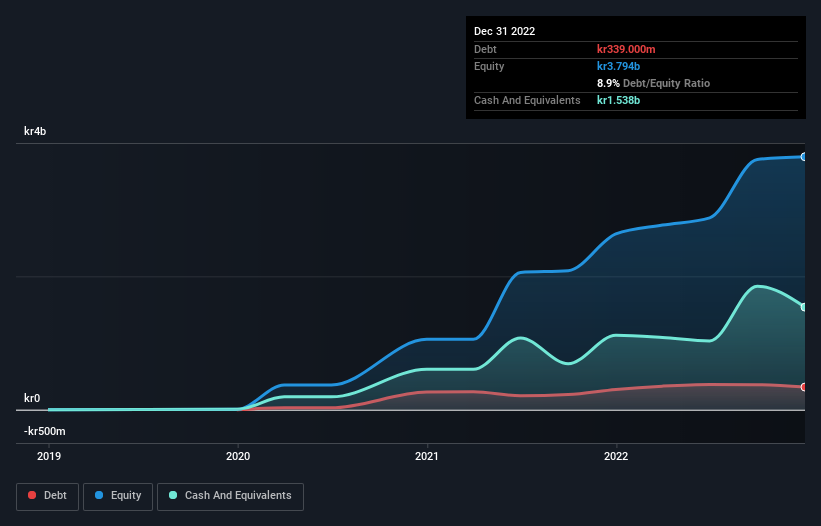Toggle the Debt series legend button
Screen dimensions: 821x526
point(47,496)
